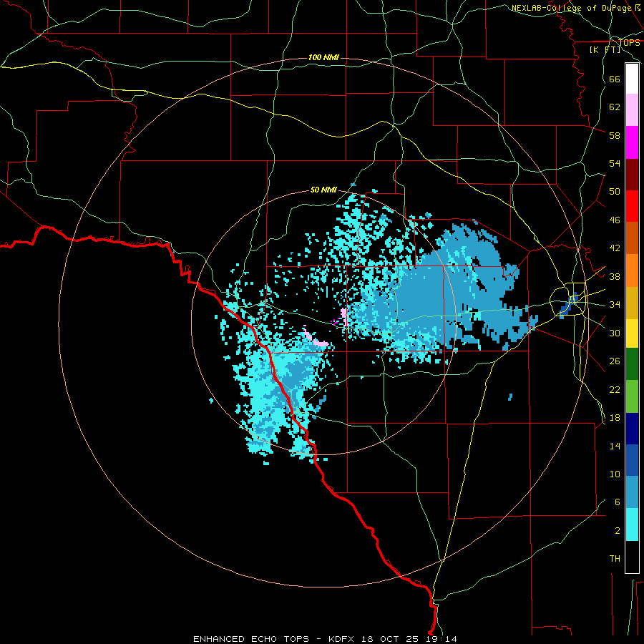Click the 66 scale label
The width and height of the screenshot is (644, 644).
pos(615,79)
